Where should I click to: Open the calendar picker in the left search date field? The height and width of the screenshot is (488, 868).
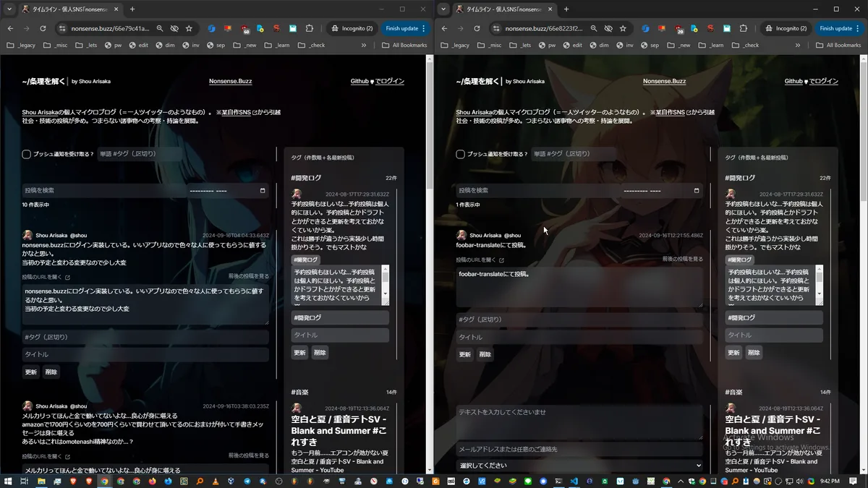[x=263, y=191]
